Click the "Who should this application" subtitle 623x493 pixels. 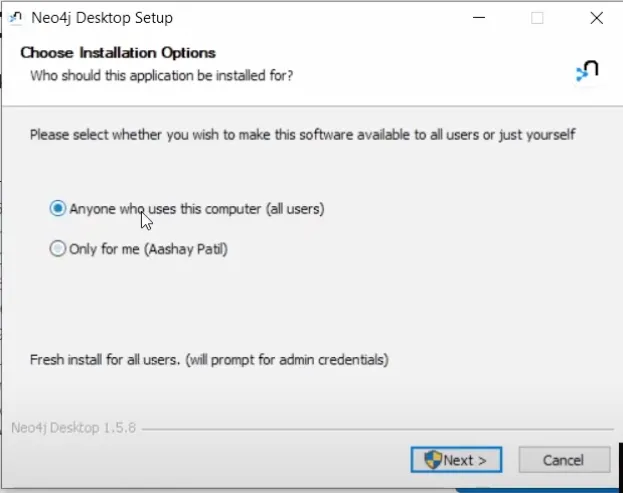tap(161, 75)
